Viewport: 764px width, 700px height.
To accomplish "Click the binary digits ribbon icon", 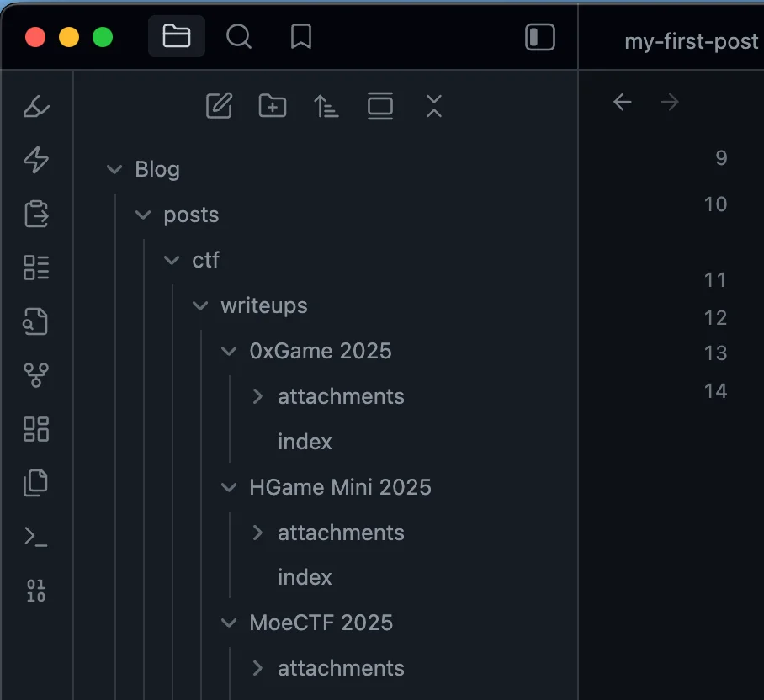I will [36, 591].
